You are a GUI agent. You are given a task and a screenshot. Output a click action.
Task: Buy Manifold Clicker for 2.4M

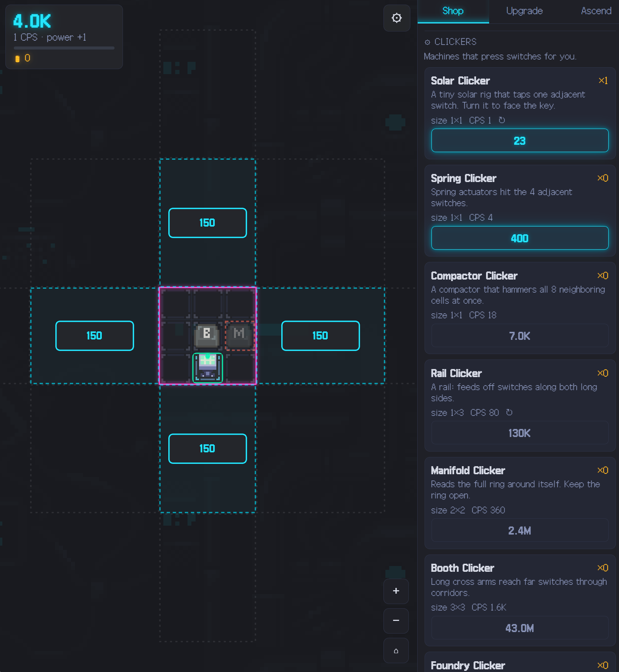coord(519,530)
